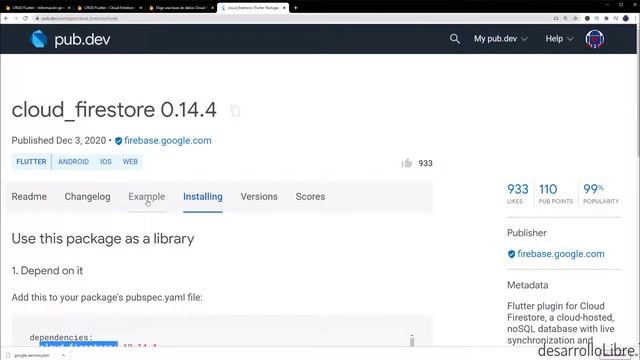Click the Chrome profile avatar in toolbar
Screen dimensions: 640x360
(x=626, y=18)
